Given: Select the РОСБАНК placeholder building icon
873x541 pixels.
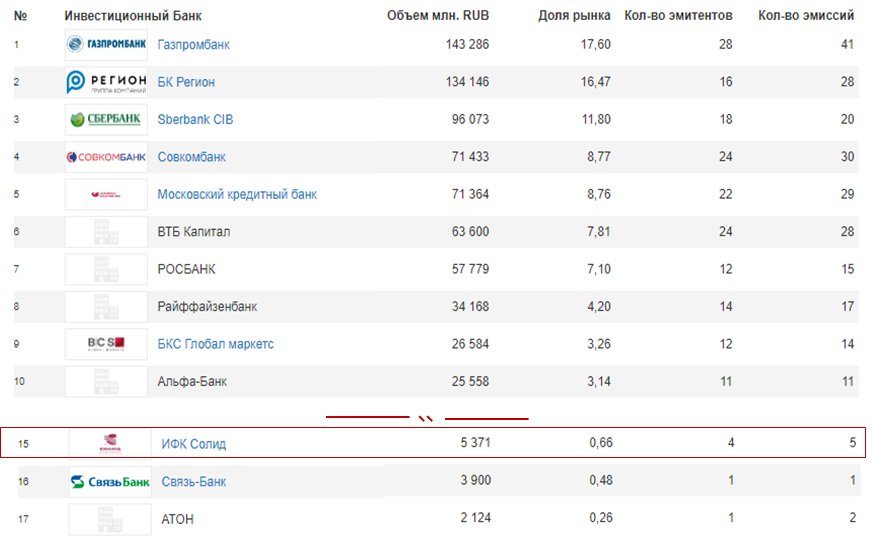Looking at the screenshot, I should pos(106,269).
